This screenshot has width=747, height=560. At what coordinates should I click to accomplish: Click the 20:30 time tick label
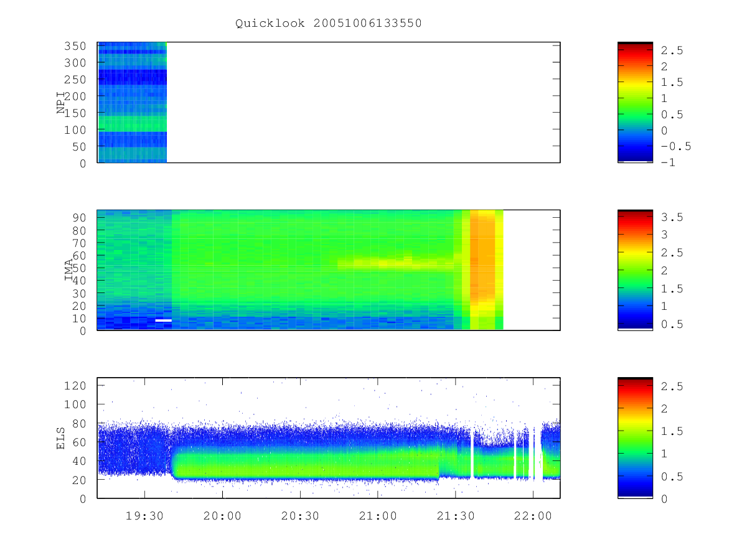point(300,516)
